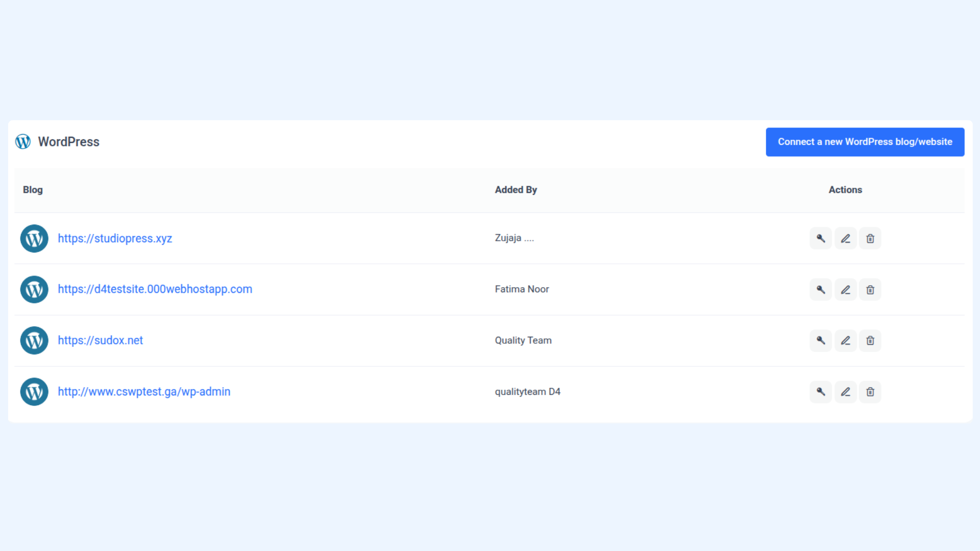Click the key icon for sudox.net
Viewport: 980px width, 551px height.
[821, 340]
